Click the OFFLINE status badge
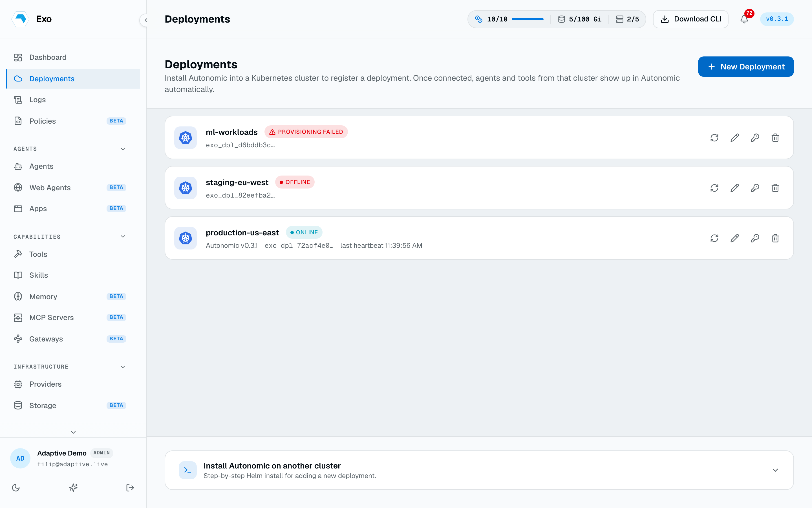The width and height of the screenshot is (812, 508). coord(295,182)
